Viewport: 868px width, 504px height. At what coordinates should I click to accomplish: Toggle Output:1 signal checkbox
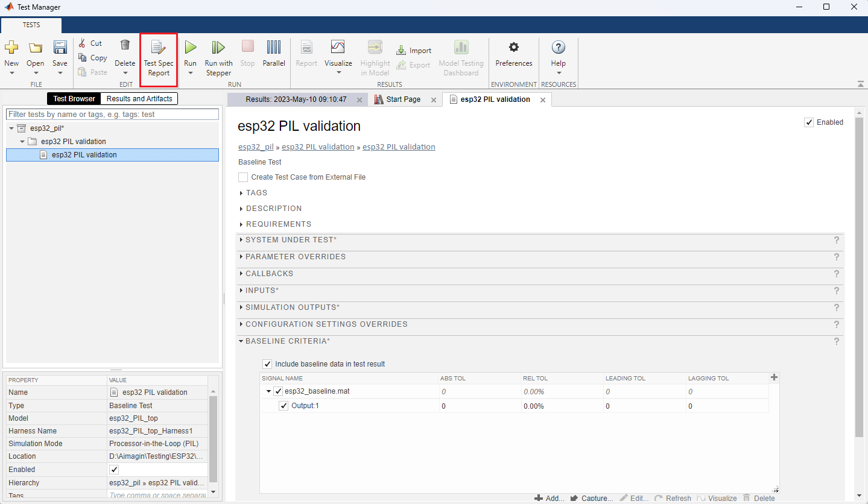(284, 406)
